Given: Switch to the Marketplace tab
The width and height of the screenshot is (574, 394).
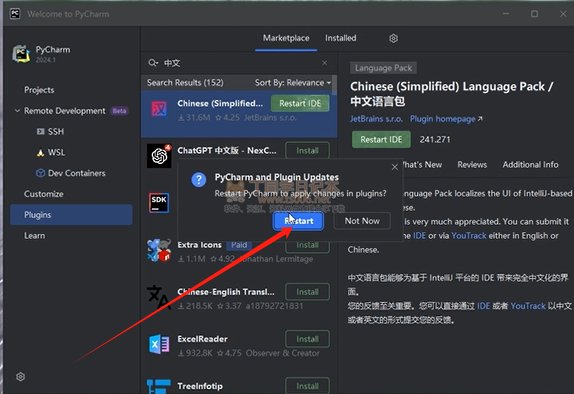Looking at the screenshot, I should click(286, 38).
